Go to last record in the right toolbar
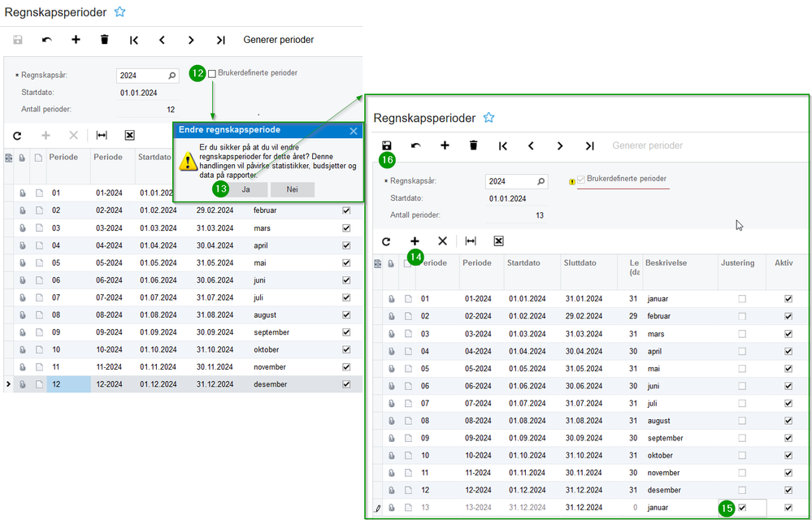This screenshot has width=812, height=520. click(x=589, y=145)
